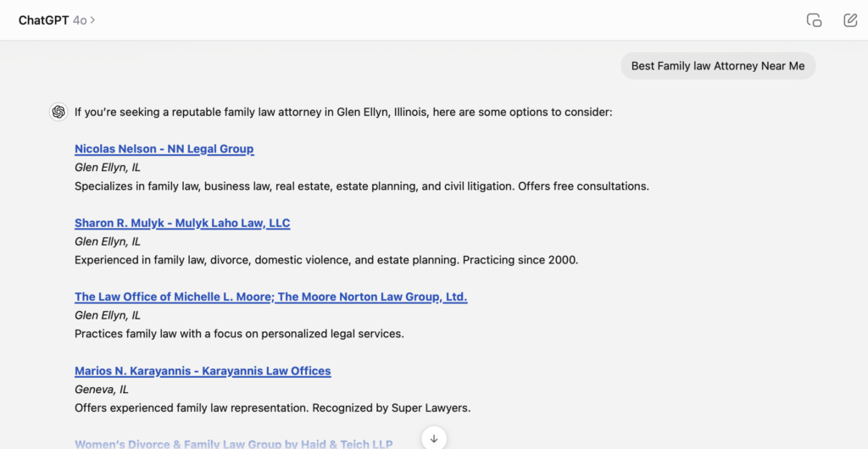868x449 pixels.
Task: Follow Marios N. Karayannis - Karayannis Law Offices link
Action: [203, 371]
